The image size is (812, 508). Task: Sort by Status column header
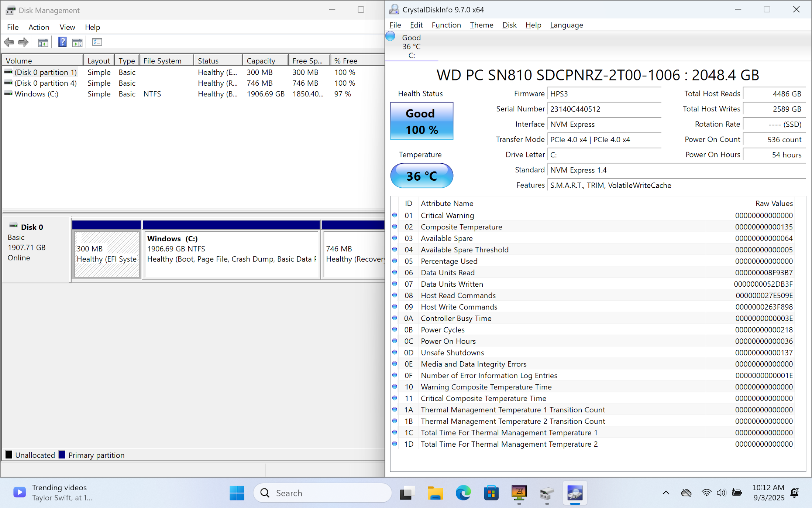click(218, 60)
